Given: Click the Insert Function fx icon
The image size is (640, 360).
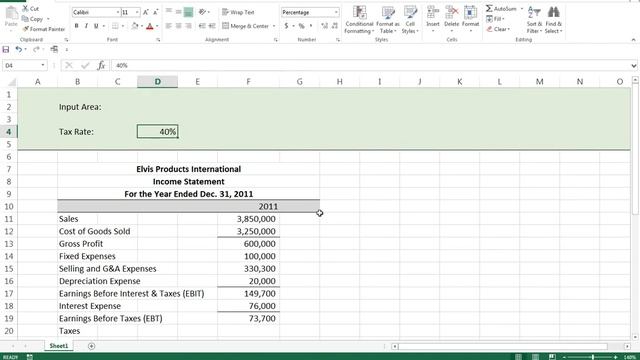Looking at the screenshot, I should tap(101, 65).
